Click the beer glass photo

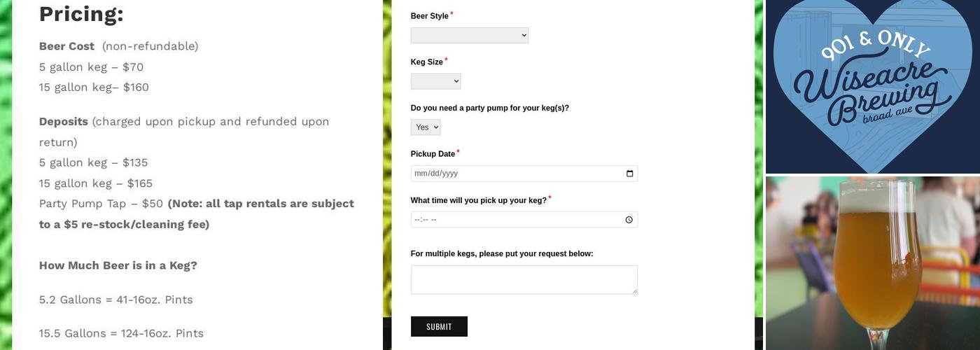872,263
